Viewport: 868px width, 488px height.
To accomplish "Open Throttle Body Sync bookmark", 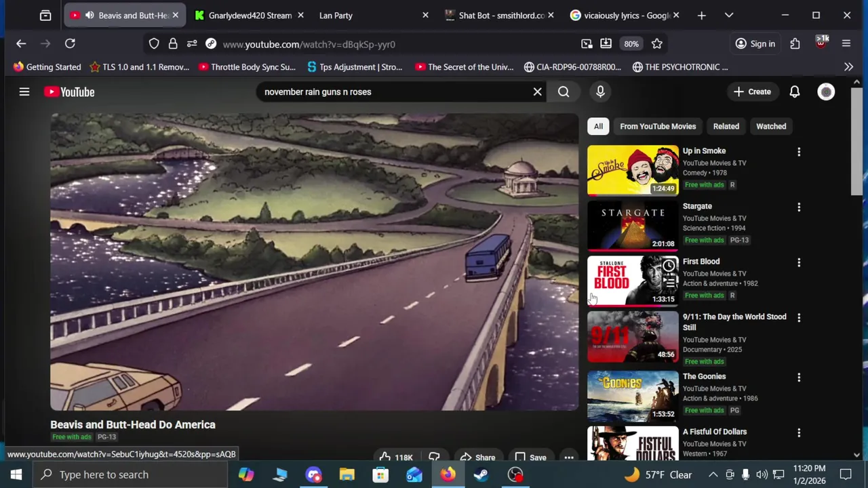I will [x=247, y=66].
